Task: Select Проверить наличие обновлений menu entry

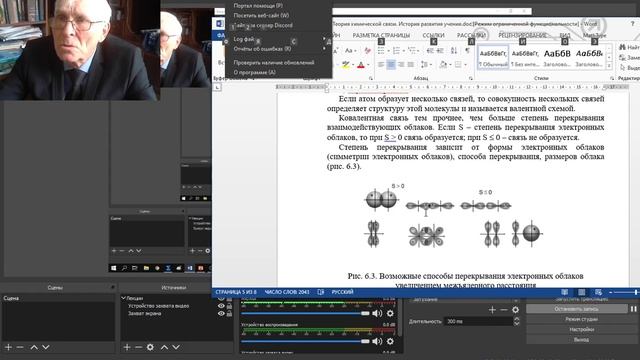Action: (x=274, y=62)
